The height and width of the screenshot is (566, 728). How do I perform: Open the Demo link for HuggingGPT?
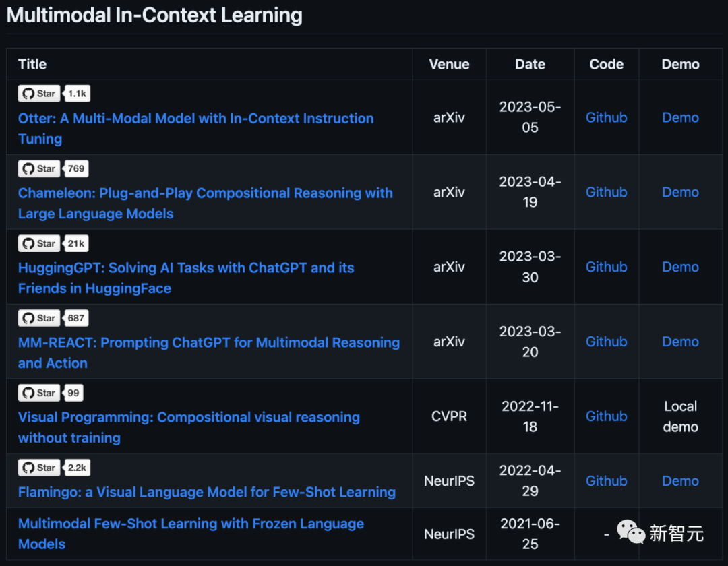click(680, 267)
